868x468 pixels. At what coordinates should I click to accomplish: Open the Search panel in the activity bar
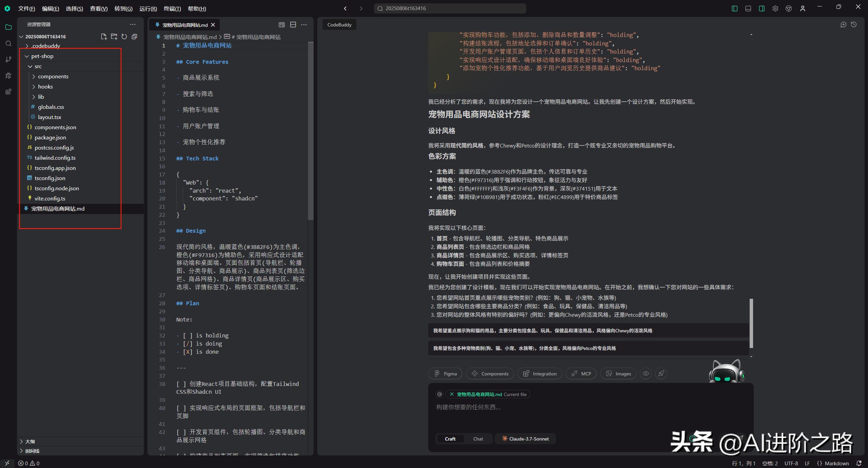coord(8,43)
